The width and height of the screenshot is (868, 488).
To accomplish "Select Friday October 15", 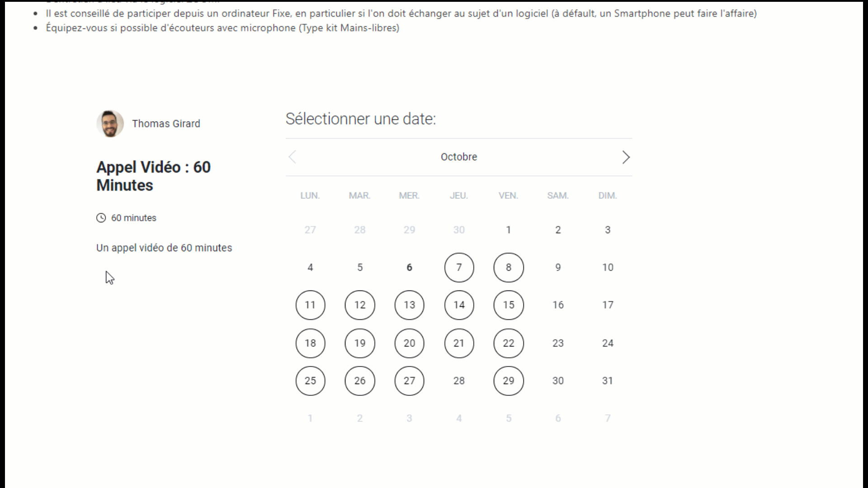I will pyautogui.click(x=509, y=305).
